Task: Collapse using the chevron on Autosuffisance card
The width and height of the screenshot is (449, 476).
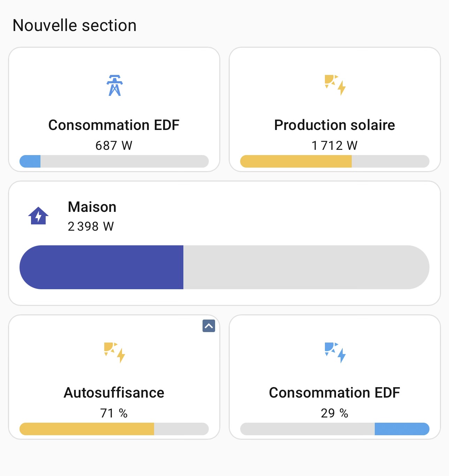Action: [209, 326]
